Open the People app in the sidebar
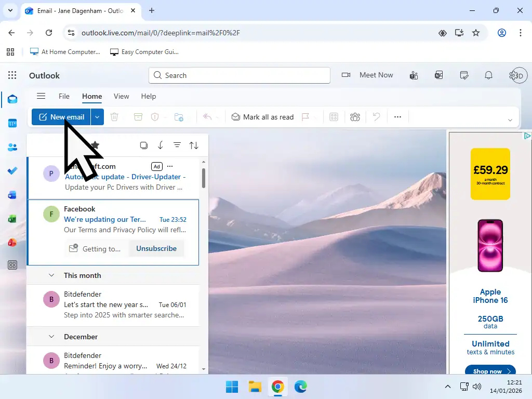Image resolution: width=532 pixels, height=399 pixels. point(11,147)
